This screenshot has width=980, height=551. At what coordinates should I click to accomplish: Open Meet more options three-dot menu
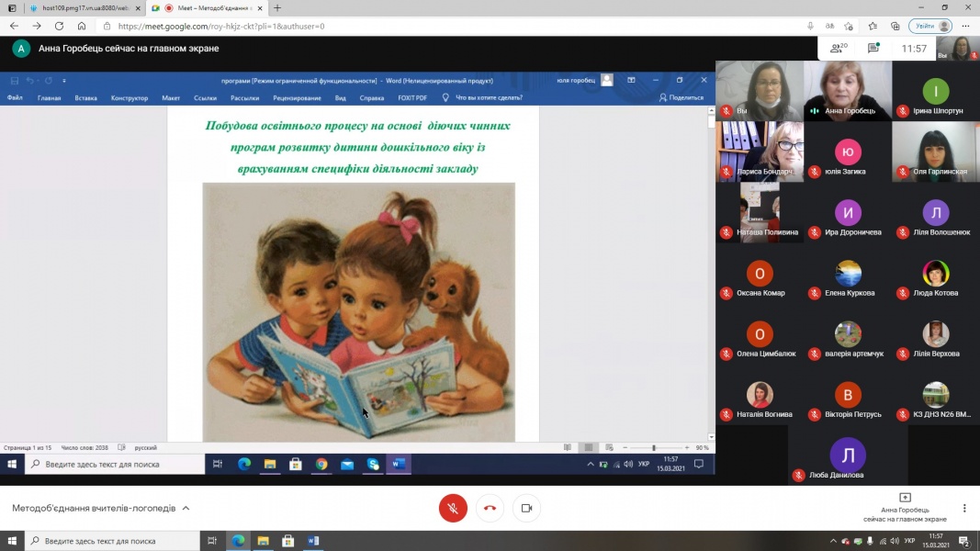pyautogui.click(x=964, y=508)
